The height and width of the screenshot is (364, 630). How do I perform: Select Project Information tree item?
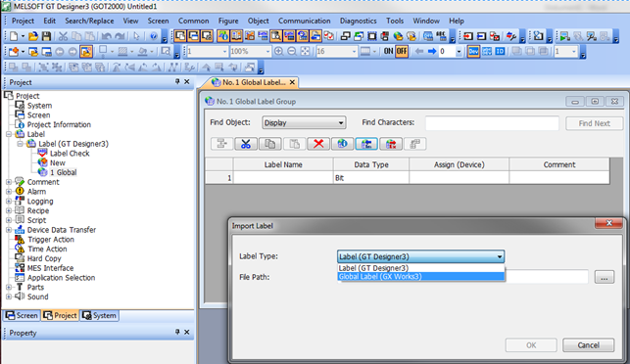[59, 124]
